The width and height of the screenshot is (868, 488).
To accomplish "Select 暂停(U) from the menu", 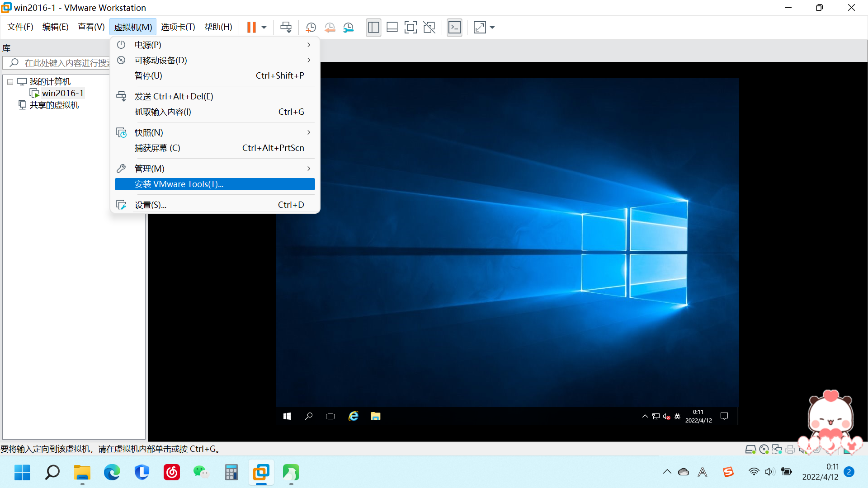I will point(215,75).
